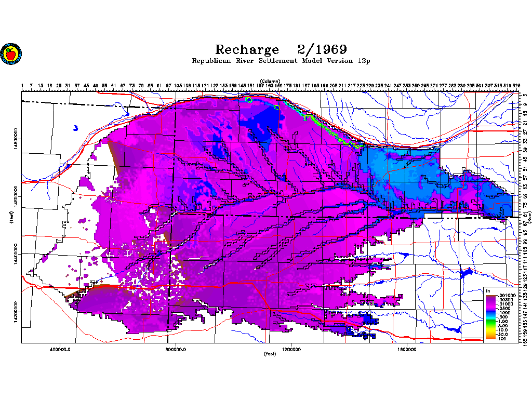Click the '1200000' x-axis tick label
This screenshot has width=532, height=399.
(291, 349)
